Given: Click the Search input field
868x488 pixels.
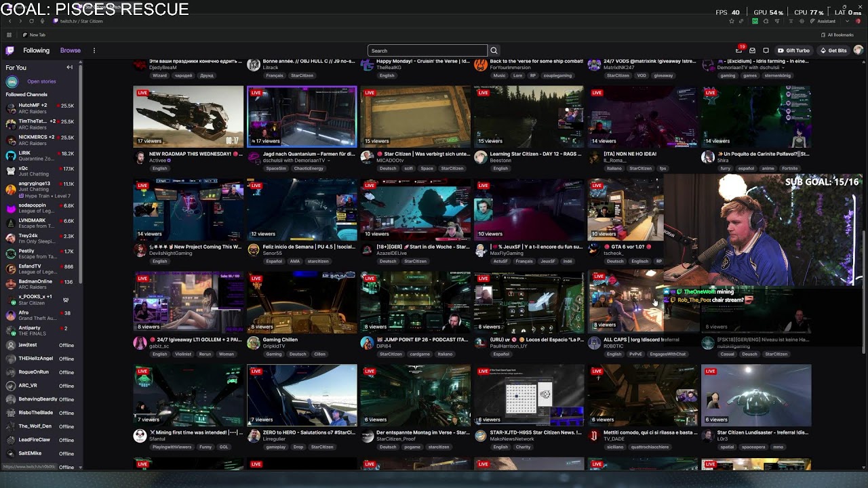Looking at the screenshot, I should tap(427, 50).
